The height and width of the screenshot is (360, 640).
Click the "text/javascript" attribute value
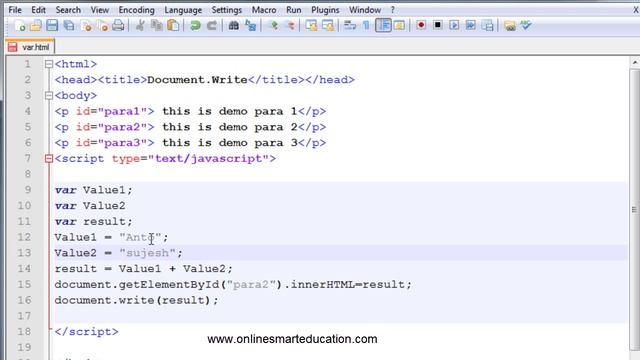point(208,158)
